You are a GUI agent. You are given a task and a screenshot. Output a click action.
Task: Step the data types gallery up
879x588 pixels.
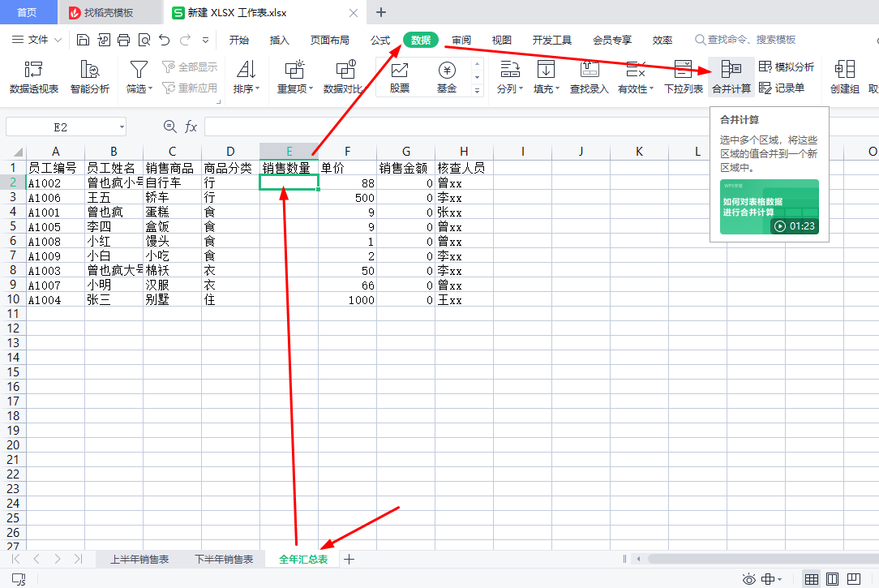(x=477, y=64)
